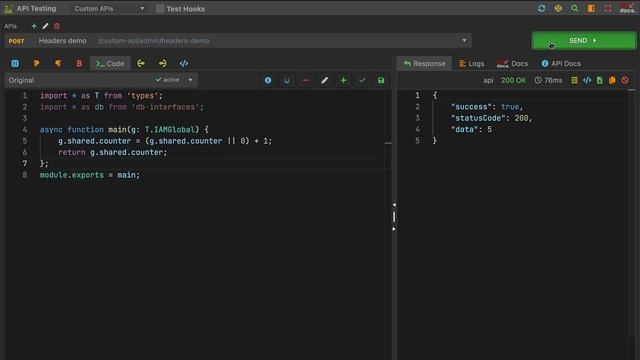Click the pane splitter handle
Viewport: 640px width, 360px height.
[394, 217]
